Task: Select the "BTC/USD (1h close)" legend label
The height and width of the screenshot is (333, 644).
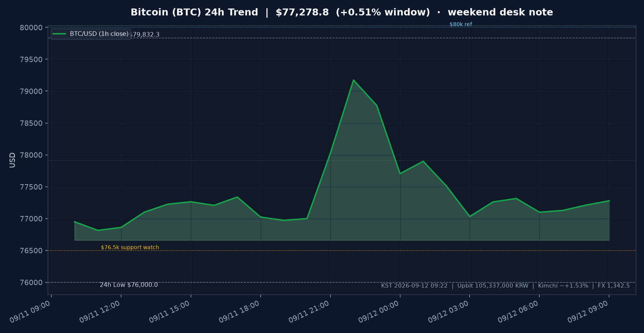Action: (99, 34)
